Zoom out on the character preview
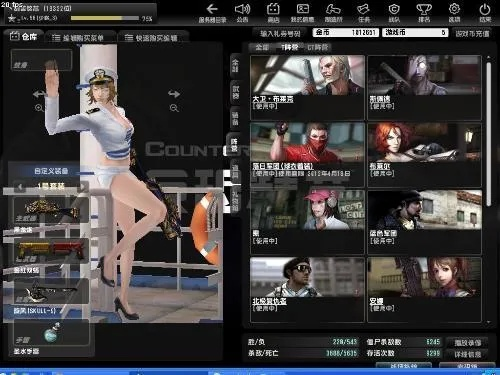The height and width of the screenshot is (375, 500). pyautogui.click(x=174, y=108)
